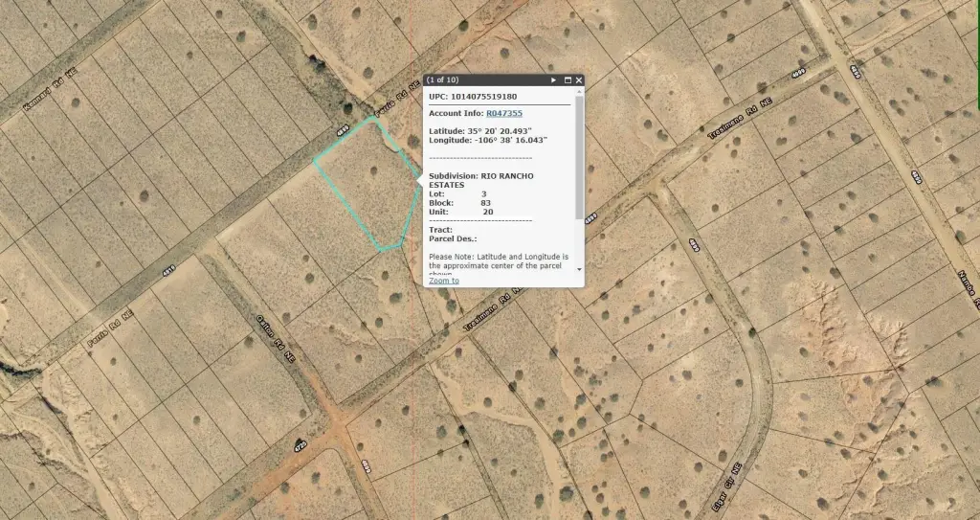Close the parcel info popup
This screenshot has height=520, width=980.
click(x=579, y=80)
